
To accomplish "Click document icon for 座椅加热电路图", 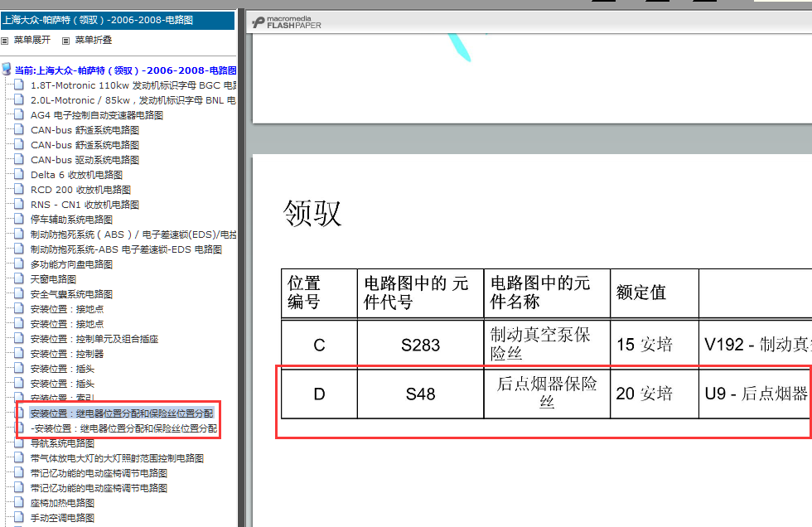I will point(19,502).
